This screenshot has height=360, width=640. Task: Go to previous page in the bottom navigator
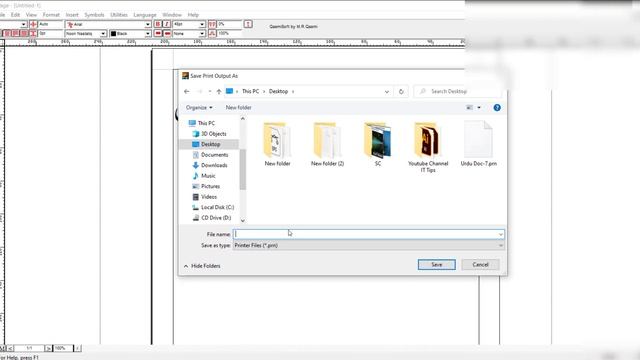pos(11,348)
